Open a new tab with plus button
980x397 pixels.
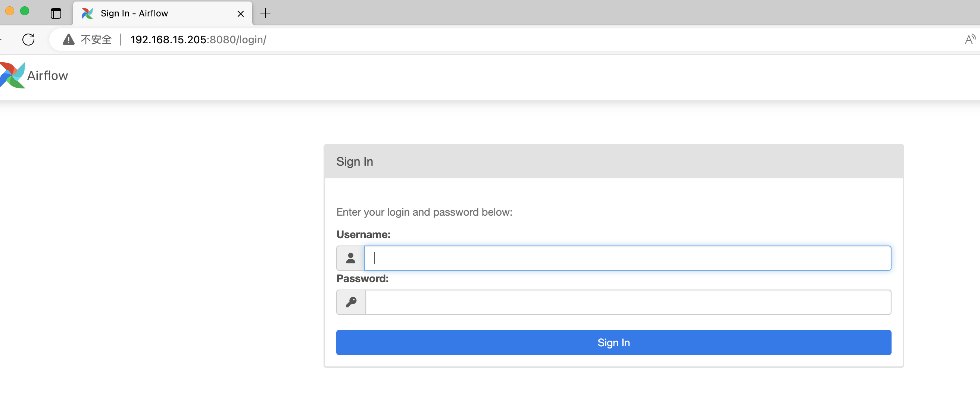265,13
